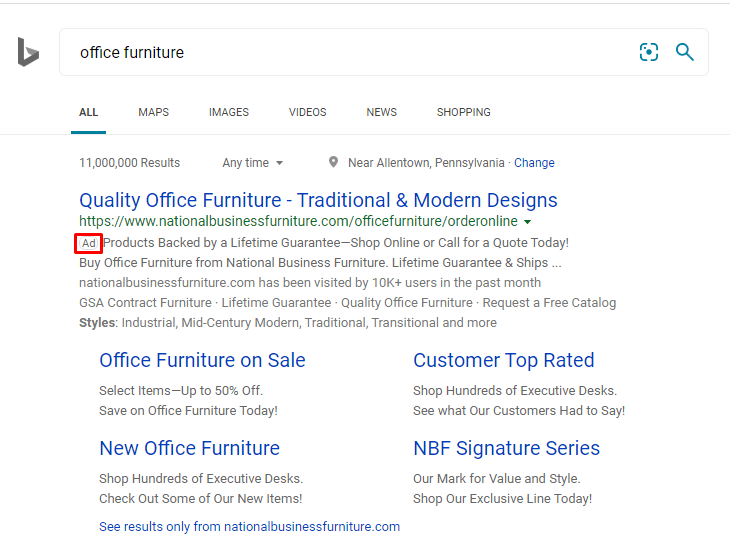Click the location pin icon
This screenshot has width=730, height=546.
click(x=333, y=162)
